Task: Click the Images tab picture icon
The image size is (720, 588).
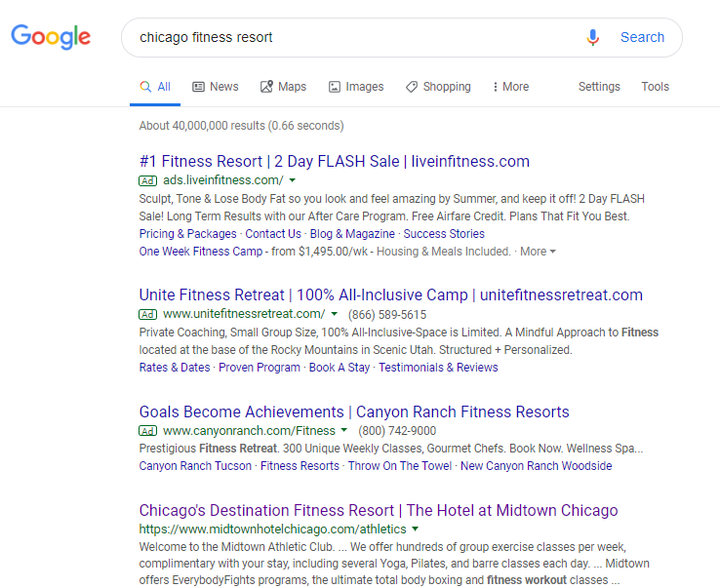Action: point(335,86)
